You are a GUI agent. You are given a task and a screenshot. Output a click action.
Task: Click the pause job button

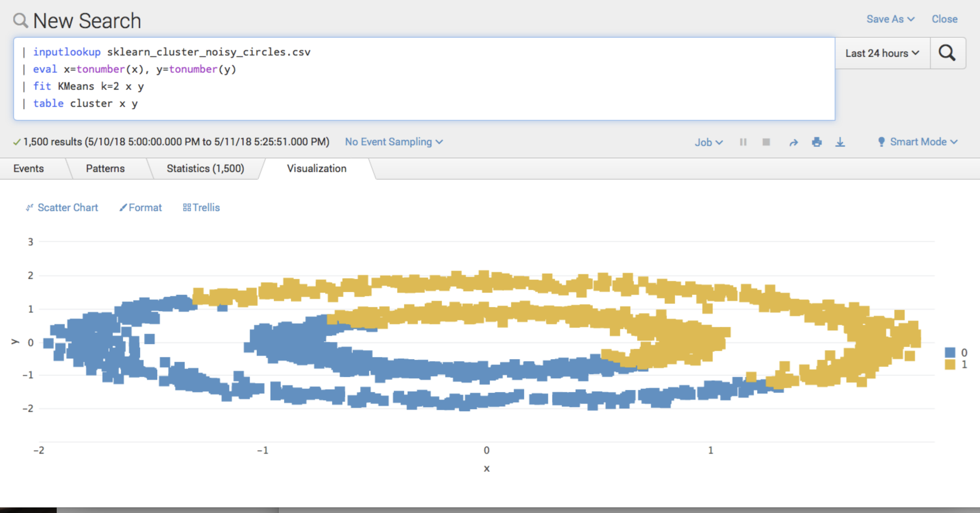click(743, 141)
